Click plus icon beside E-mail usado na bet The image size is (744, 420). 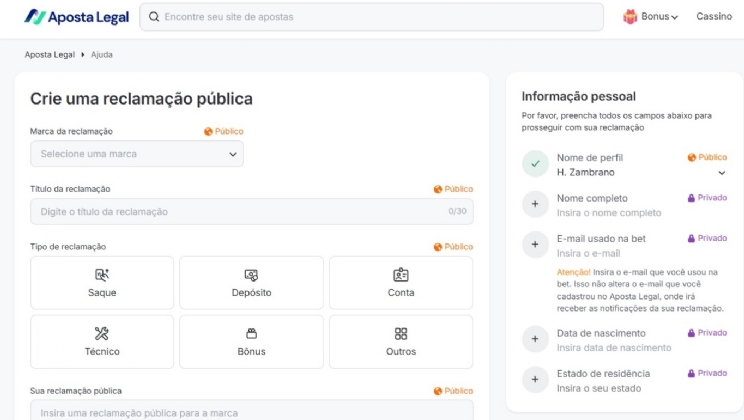tap(535, 245)
